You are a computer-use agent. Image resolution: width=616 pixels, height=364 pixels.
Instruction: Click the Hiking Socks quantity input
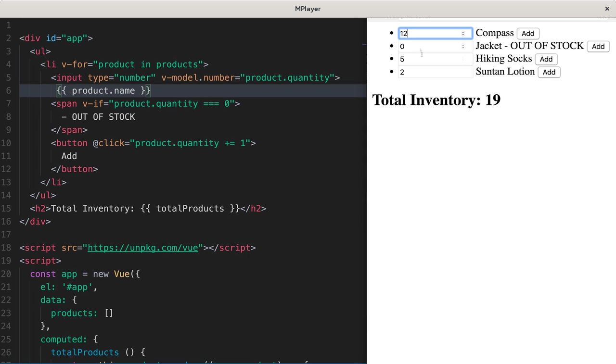pyautogui.click(x=435, y=59)
